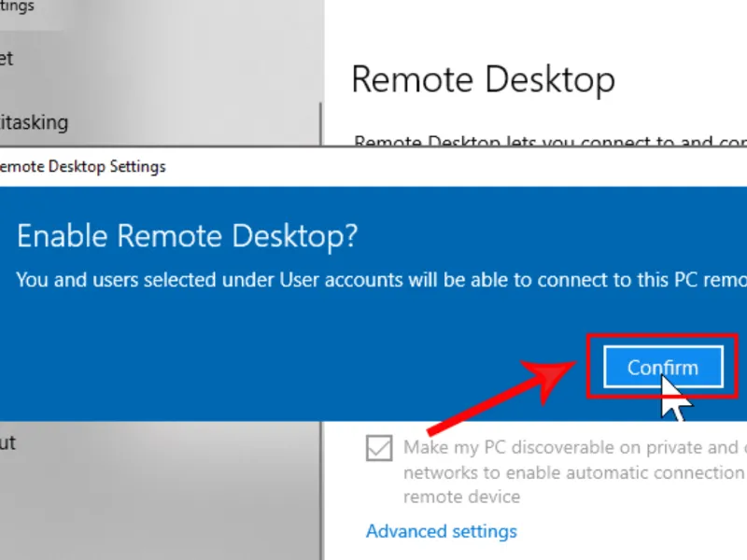Click Advanced settings below the checkbox
This screenshot has width=747, height=560.
click(442, 531)
